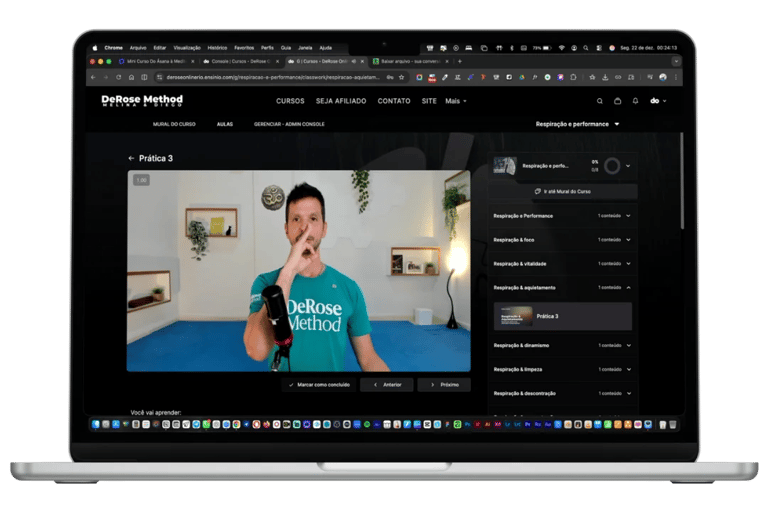Screen dimensions: 768x512
Task: Close the Baixar arquivo tab
Action: pyautogui.click(x=447, y=61)
